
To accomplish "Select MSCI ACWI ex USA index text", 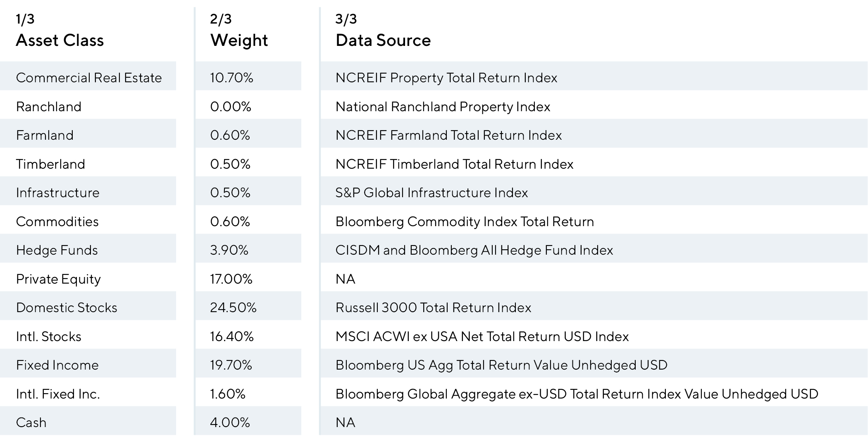I will point(482,337).
